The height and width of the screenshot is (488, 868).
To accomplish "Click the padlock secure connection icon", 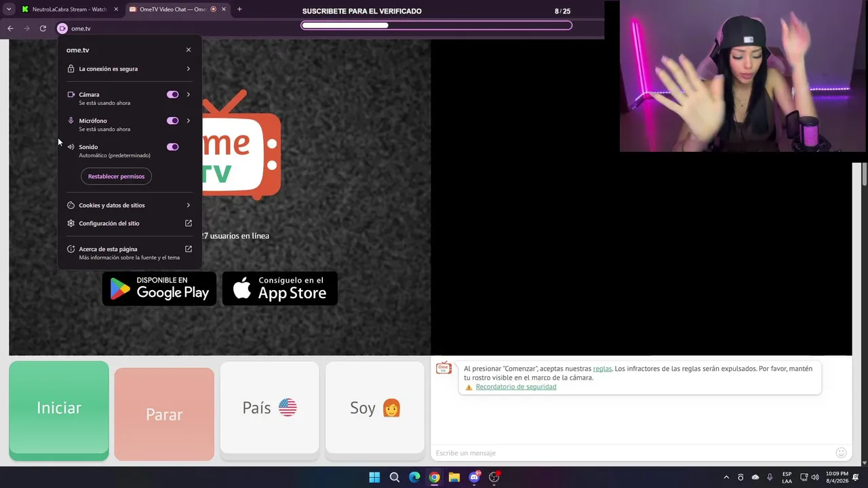I will 71,68.
